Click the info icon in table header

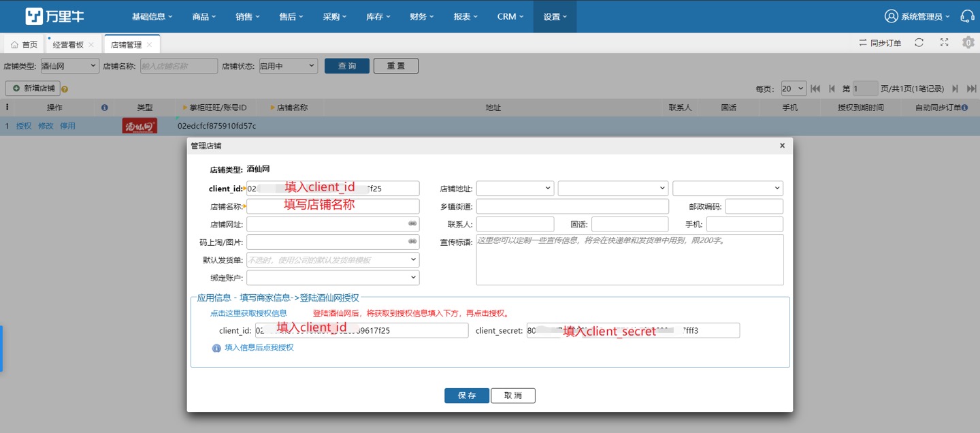(x=105, y=108)
